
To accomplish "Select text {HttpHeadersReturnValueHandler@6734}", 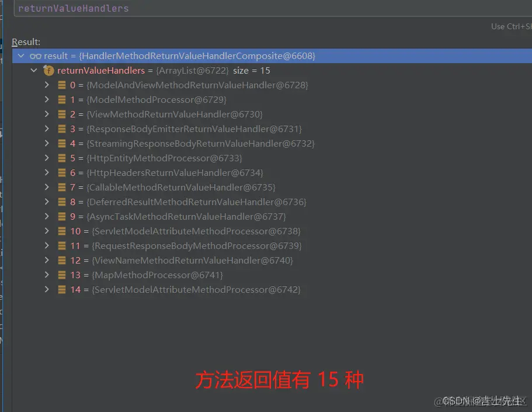I will click(x=175, y=172).
